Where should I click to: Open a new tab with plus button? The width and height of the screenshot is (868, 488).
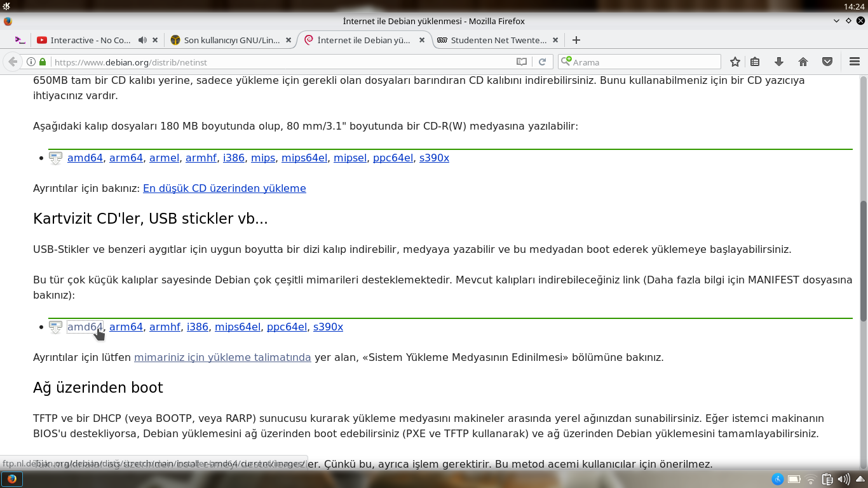tap(576, 40)
